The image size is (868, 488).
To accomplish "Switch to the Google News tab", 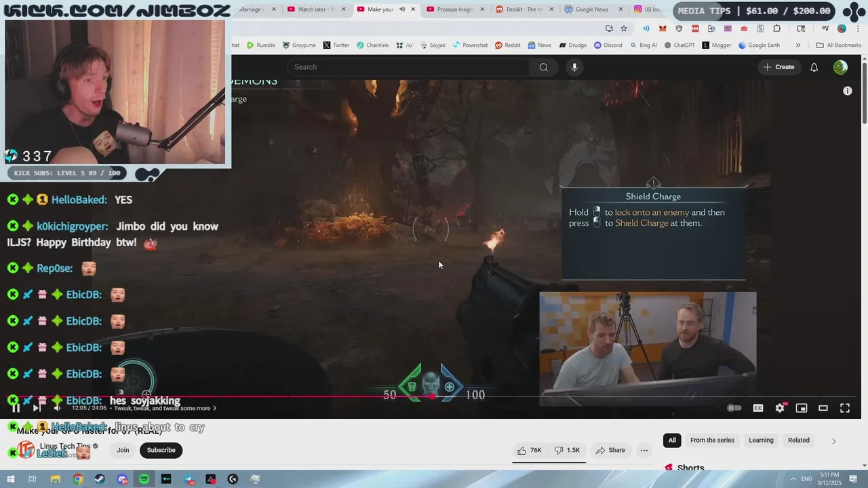I will 593,9.
